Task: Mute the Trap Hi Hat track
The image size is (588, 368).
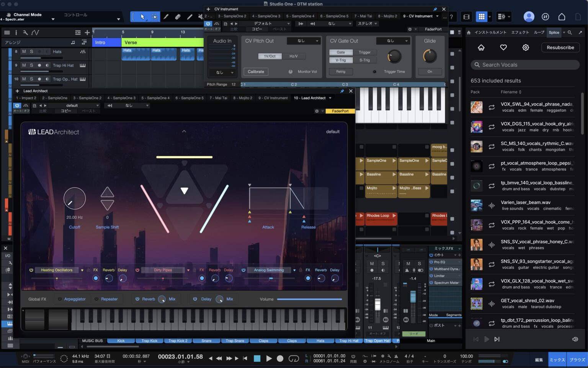Action: (24, 65)
